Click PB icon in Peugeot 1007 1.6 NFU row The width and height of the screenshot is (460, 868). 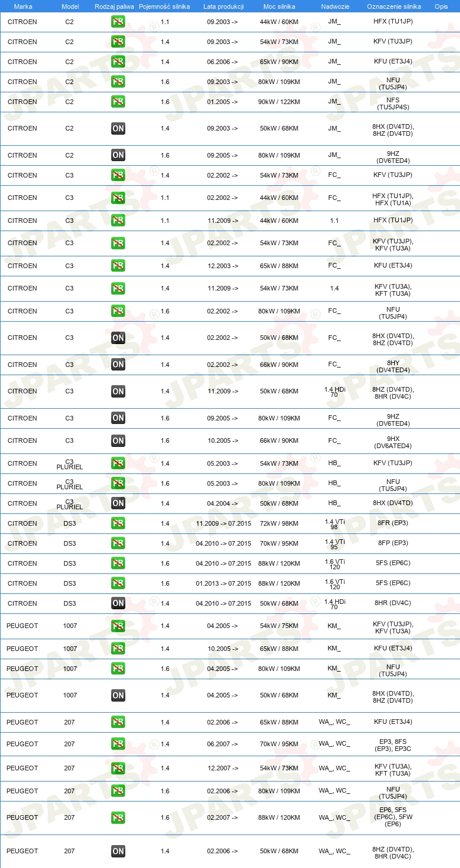coord(118,669)
